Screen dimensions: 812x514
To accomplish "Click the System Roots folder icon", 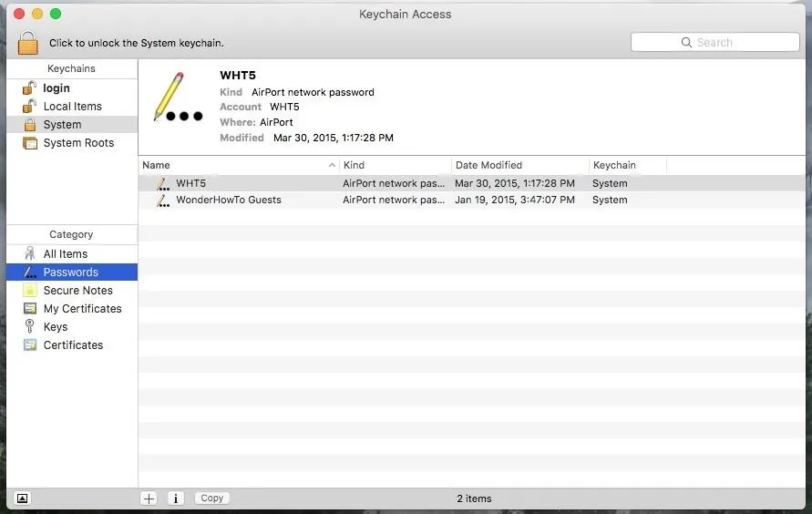I will 30,143.
